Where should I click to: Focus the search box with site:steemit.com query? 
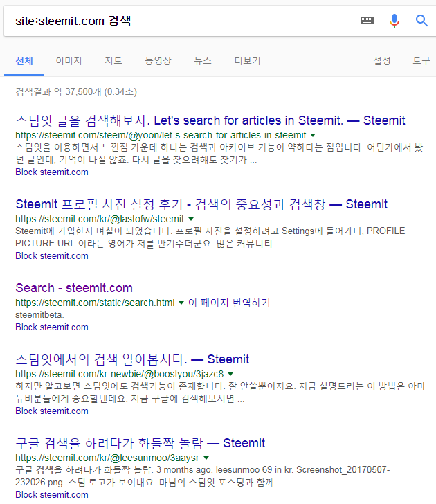[180, 21]
